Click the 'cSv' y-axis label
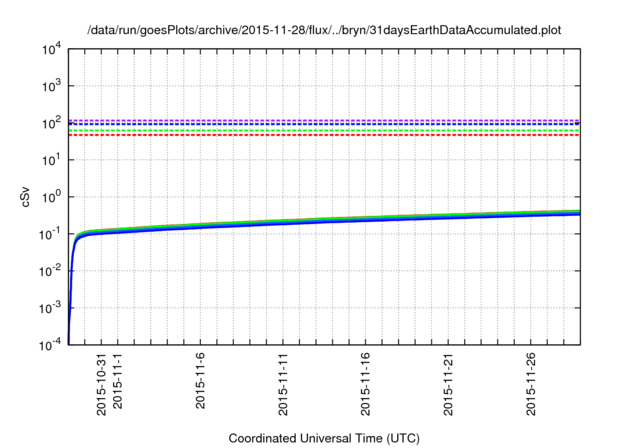The width and height of the screenshot is (640, 448). [26, 197]
